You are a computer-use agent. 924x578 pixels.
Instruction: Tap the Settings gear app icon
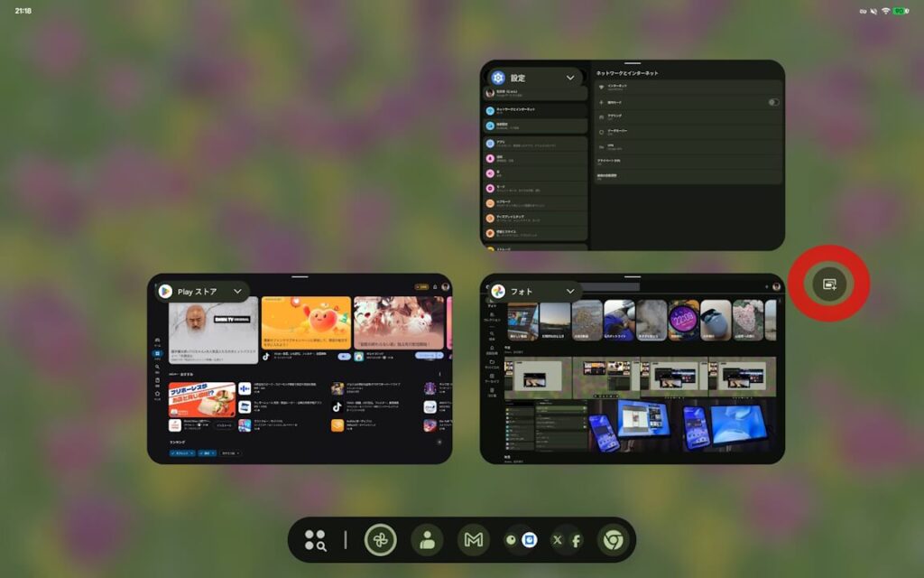tap(498, 78)
